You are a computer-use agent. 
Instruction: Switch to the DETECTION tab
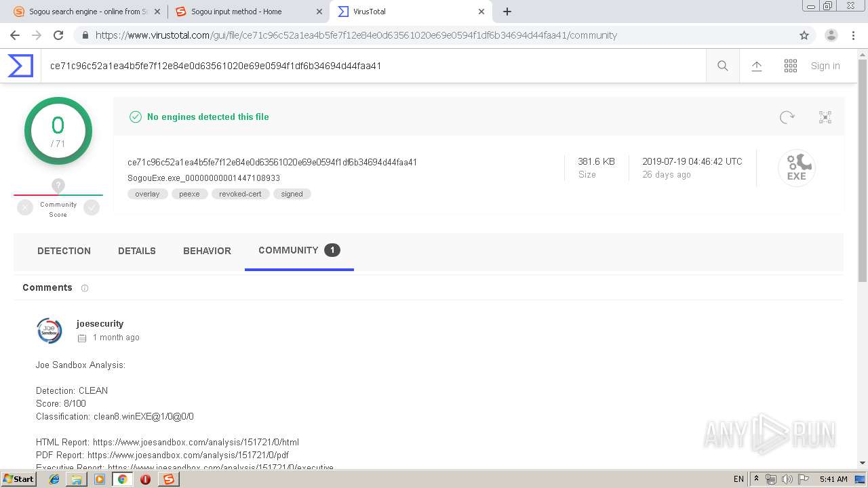[64, 251]
